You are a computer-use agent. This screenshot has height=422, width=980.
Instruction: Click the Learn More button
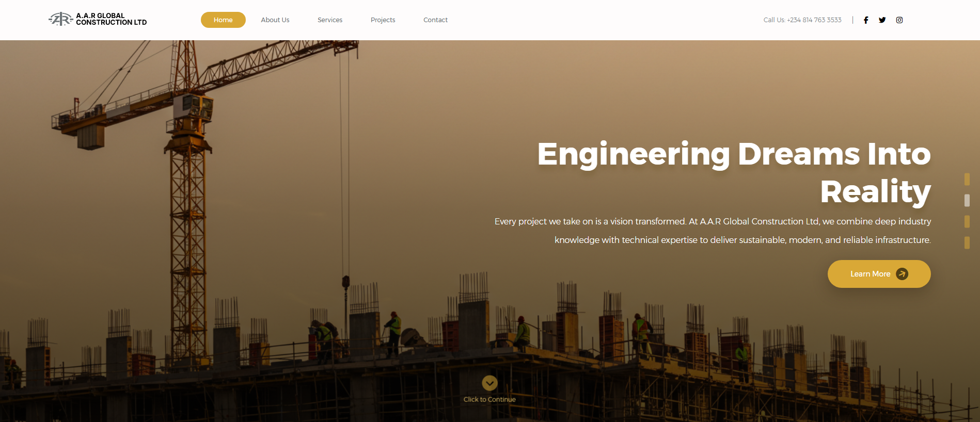tap(879, 274)
